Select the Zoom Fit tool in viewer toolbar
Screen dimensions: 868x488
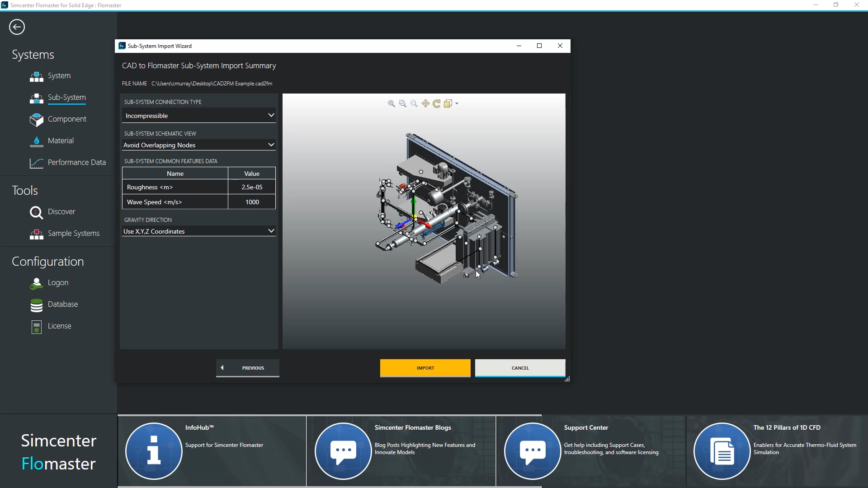(x=391, y=103)
